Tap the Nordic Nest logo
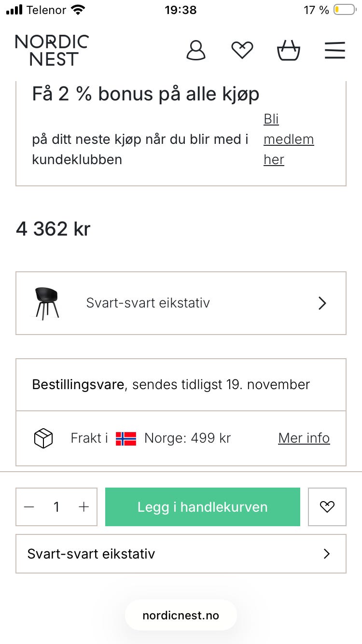Viewport: 362px width, 644px height. pyautogui.click(x=52, y=50)
